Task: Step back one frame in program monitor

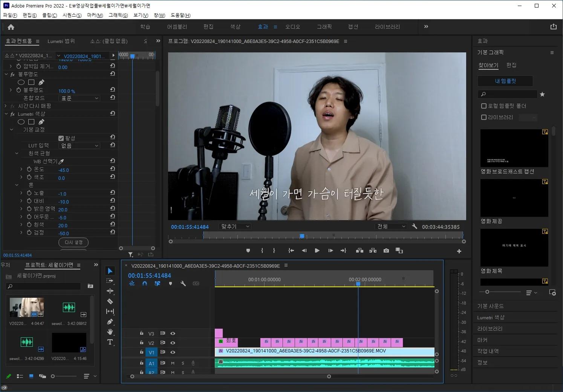Action: coord(304,251)
